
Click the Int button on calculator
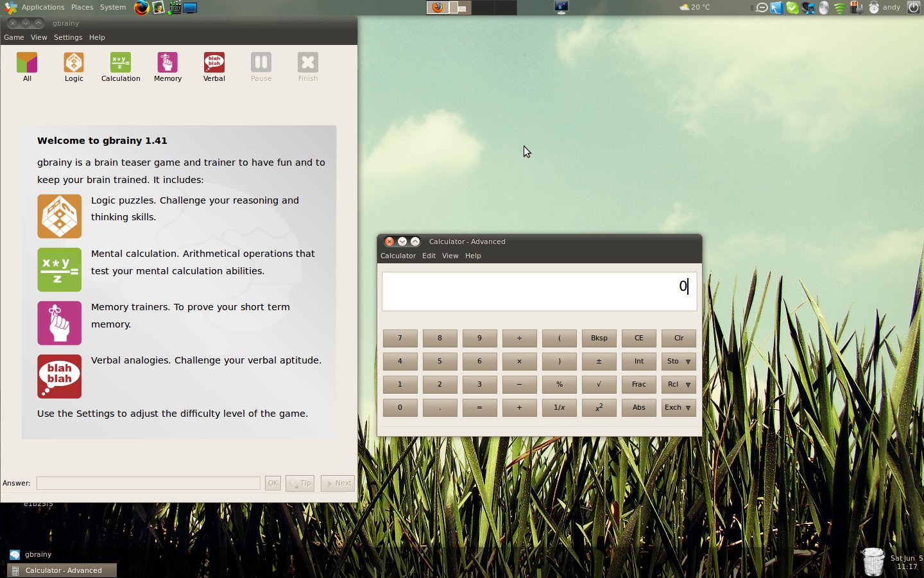coord(639,362)
